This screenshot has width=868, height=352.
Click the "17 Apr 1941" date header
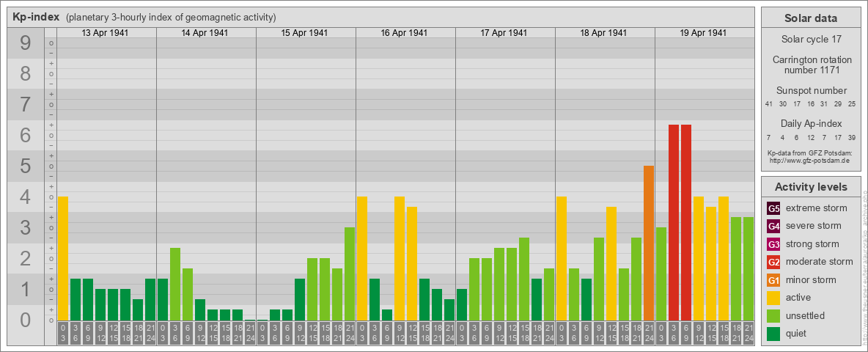[x=504, y=33]
